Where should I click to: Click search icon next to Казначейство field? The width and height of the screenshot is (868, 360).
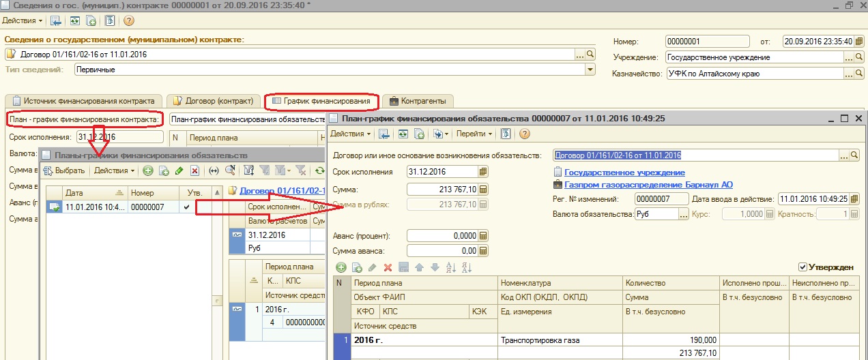point(860,74)
